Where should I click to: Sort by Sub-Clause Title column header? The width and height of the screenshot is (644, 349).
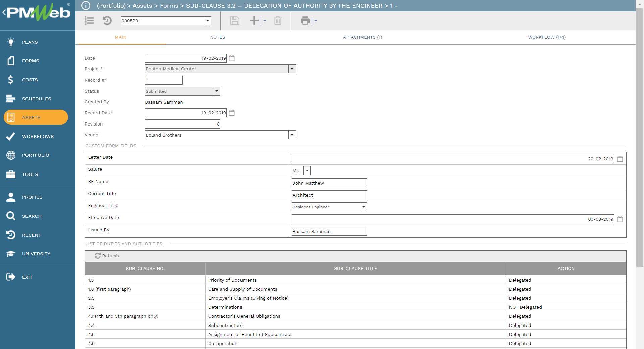pos(356,268)
